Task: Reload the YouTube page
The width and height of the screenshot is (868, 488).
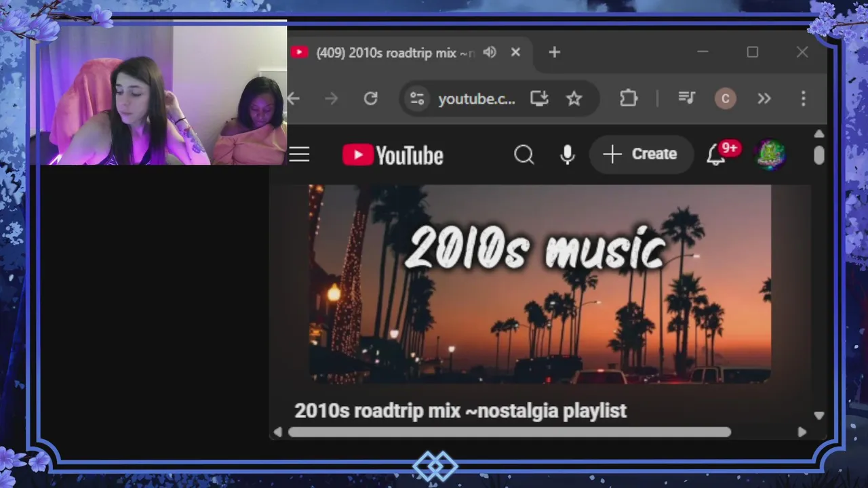Action: [370, 99]
